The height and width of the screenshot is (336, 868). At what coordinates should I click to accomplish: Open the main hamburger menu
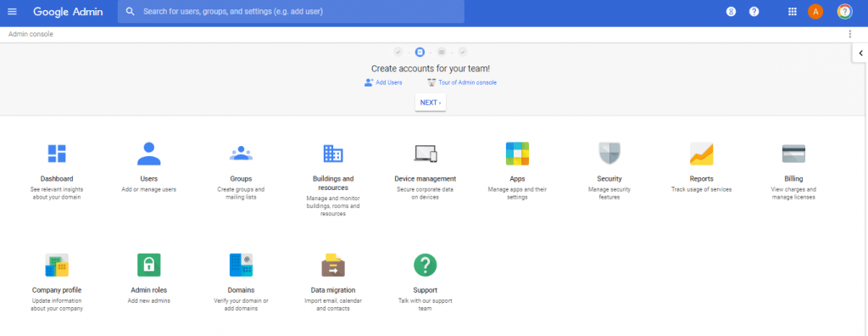tap(12, 12)
